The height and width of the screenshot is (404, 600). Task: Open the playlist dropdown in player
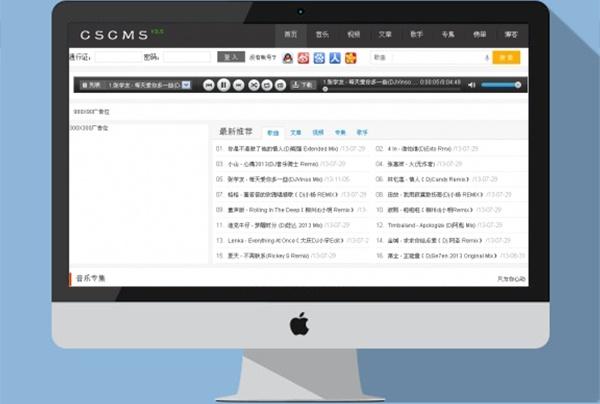pos(186,85)
